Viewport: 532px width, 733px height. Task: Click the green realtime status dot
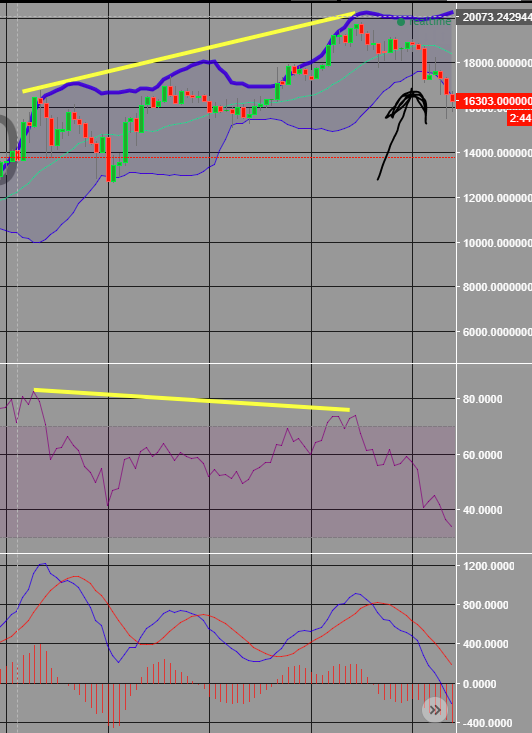401,22
